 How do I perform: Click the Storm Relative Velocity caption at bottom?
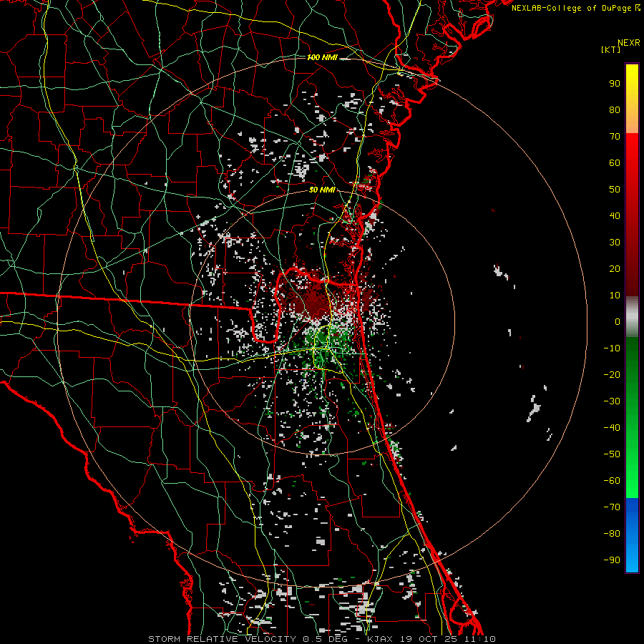click(321, 639)
